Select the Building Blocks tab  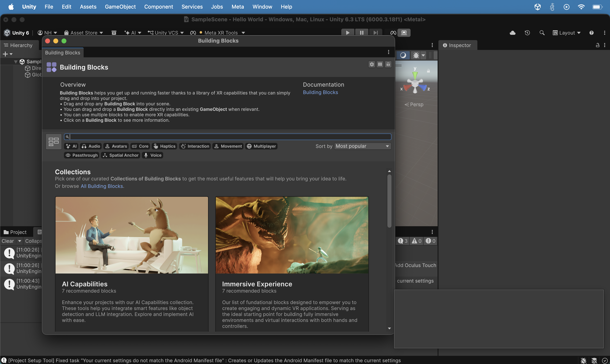point(63,53)
